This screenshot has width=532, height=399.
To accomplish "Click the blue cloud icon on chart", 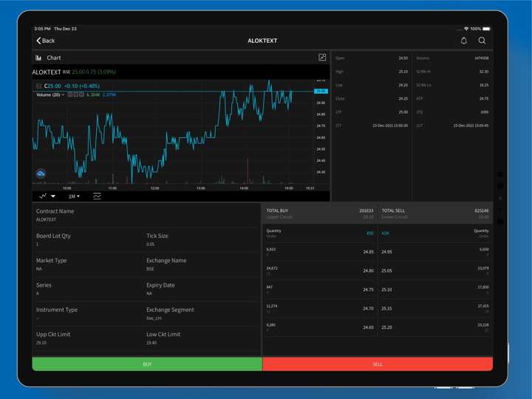I will pos(41,174).
